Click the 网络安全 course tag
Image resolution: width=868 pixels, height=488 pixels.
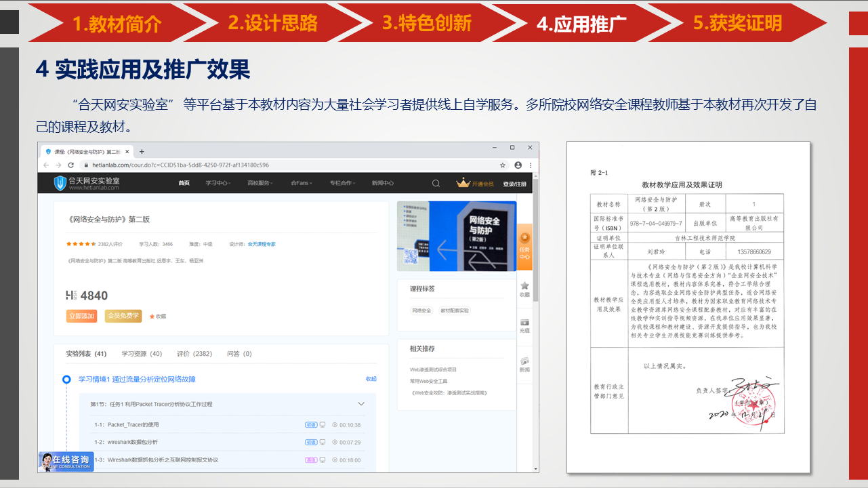point(421,310)
